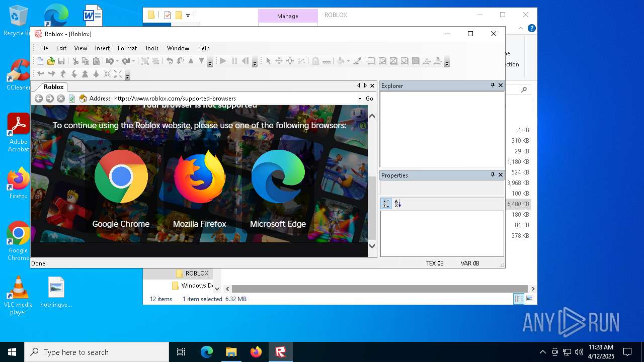
Task: Click the Paste clipboard icon
Action: [96, 61]
